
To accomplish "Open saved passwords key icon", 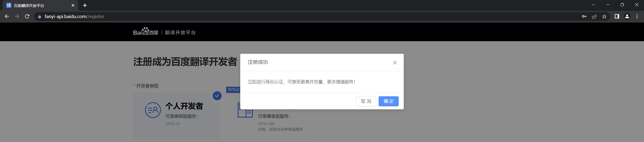I will [584, 17].
